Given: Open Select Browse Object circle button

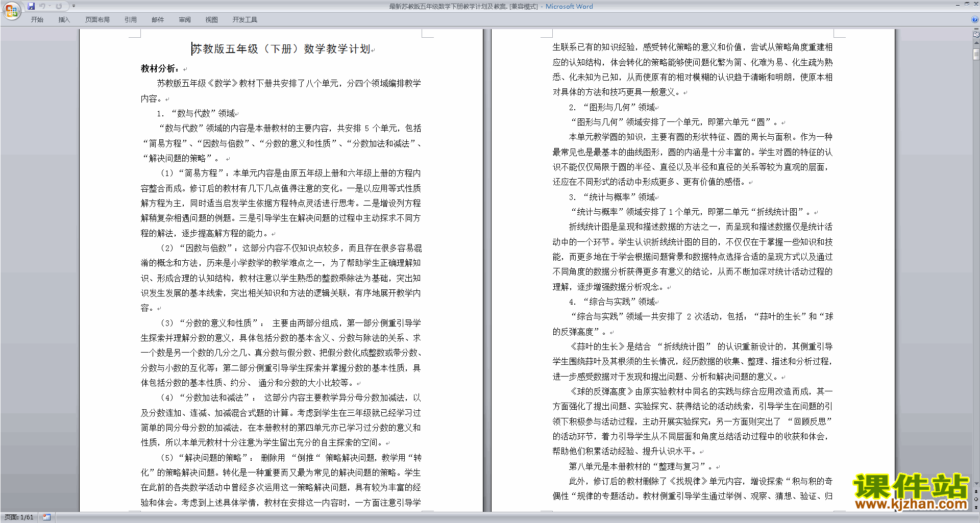Looking at the screenshot, I should (976, 500).
